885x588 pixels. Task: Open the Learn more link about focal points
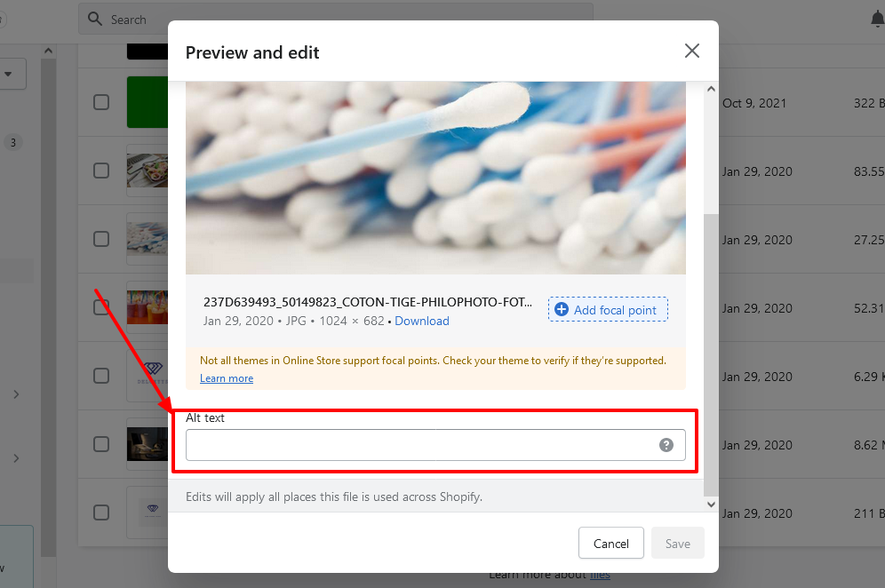click(227, 378)
